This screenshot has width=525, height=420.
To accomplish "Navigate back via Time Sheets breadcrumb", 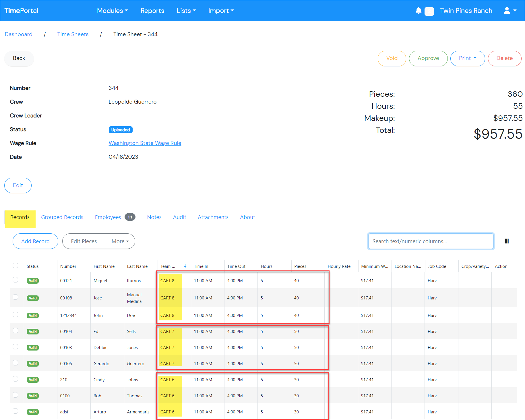I will coord(73,34).
